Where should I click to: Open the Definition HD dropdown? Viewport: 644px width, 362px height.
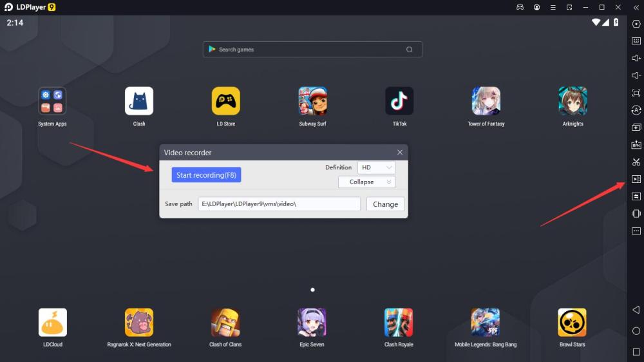[376, 167]
